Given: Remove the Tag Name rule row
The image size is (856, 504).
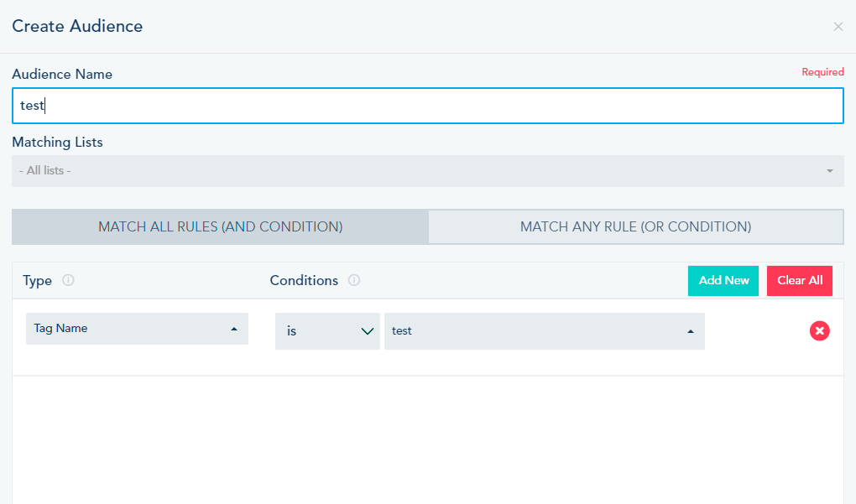Looking at the screenshot, I should tap(819, 330).
